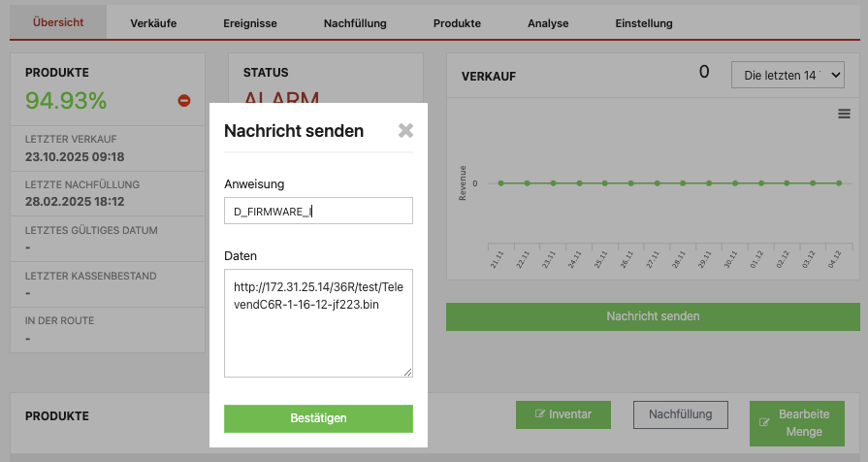This screenshot has width=868, height=462.
Task: Switch to the Verkäufe tab
Action: [153, 23]
